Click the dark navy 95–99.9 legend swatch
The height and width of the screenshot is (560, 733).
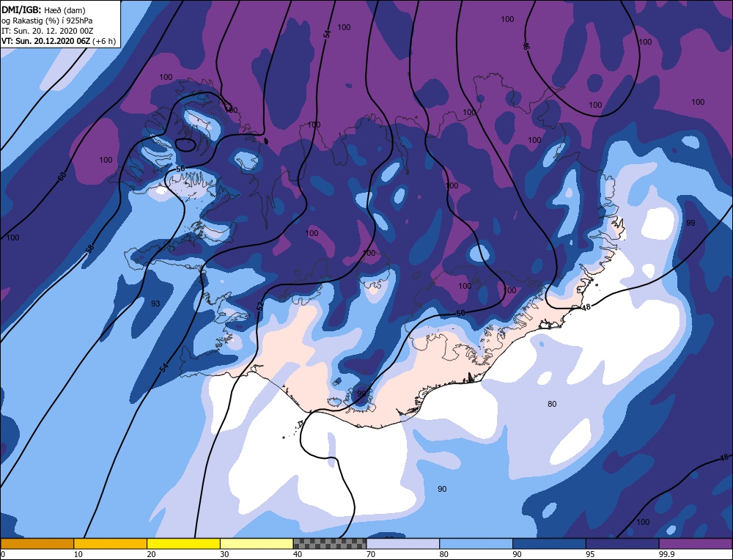point(622,544)
